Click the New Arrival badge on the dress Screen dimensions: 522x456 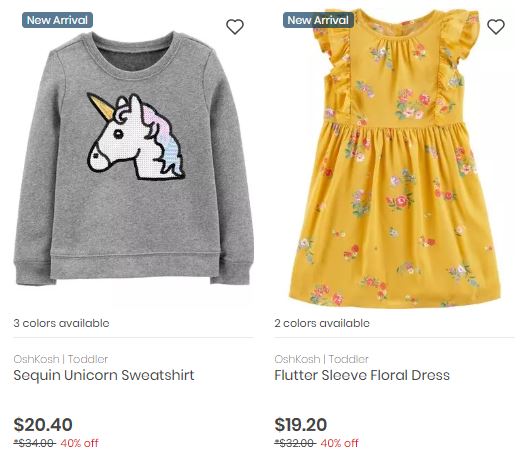coord(318,20)
